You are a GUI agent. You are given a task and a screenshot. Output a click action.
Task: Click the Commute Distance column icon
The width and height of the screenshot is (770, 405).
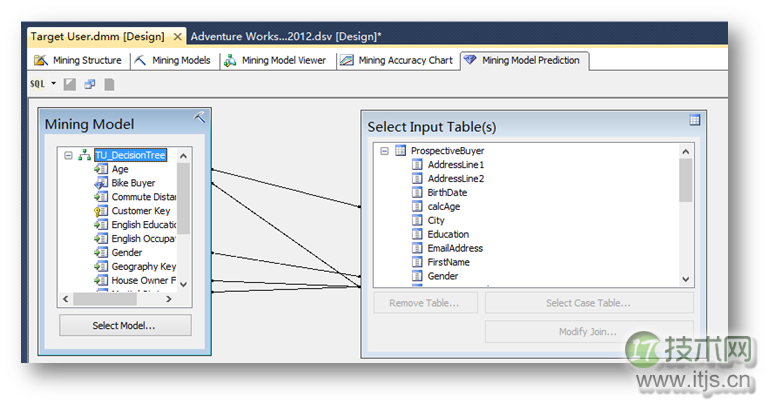(101, 197)
